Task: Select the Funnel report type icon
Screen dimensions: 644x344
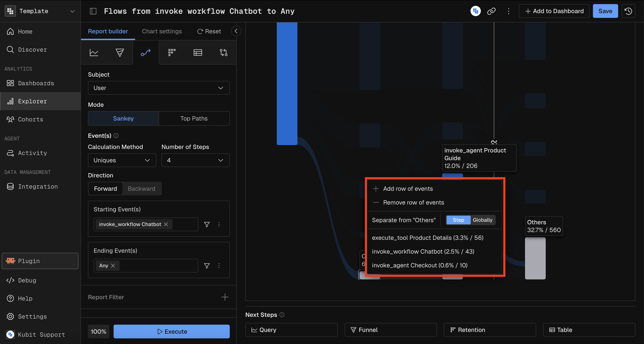Action: point(120,53)
